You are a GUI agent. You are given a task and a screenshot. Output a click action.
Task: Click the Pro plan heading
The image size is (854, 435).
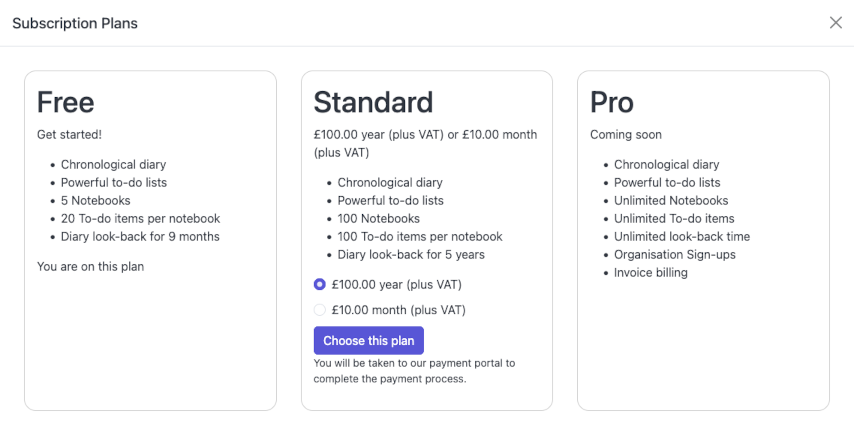coord(612,102)
